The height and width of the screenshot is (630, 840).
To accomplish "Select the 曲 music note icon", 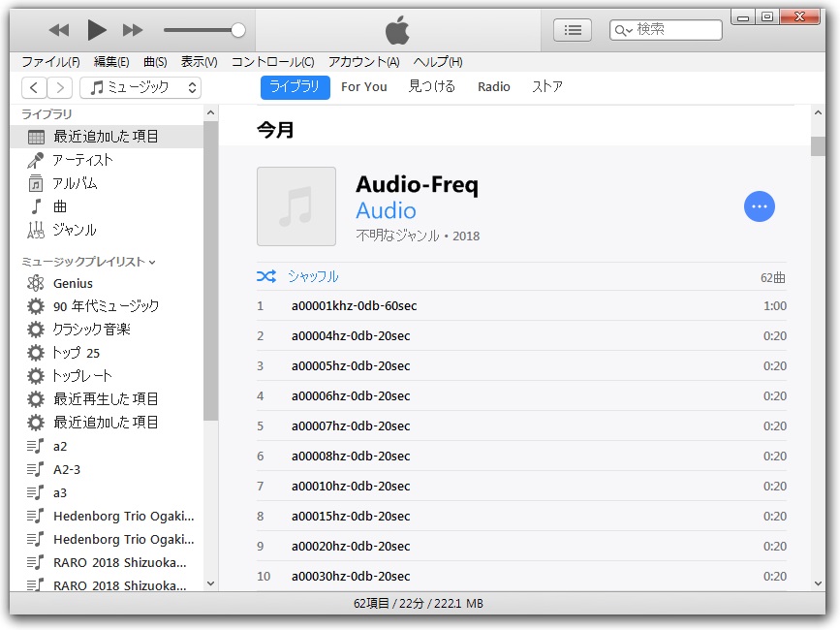I will [x=36, y=206].
